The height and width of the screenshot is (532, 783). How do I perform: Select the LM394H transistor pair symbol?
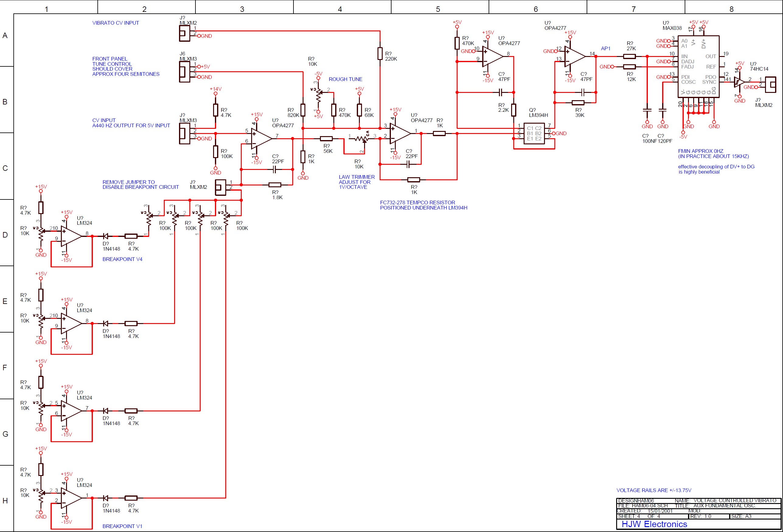tap(534, 133)
